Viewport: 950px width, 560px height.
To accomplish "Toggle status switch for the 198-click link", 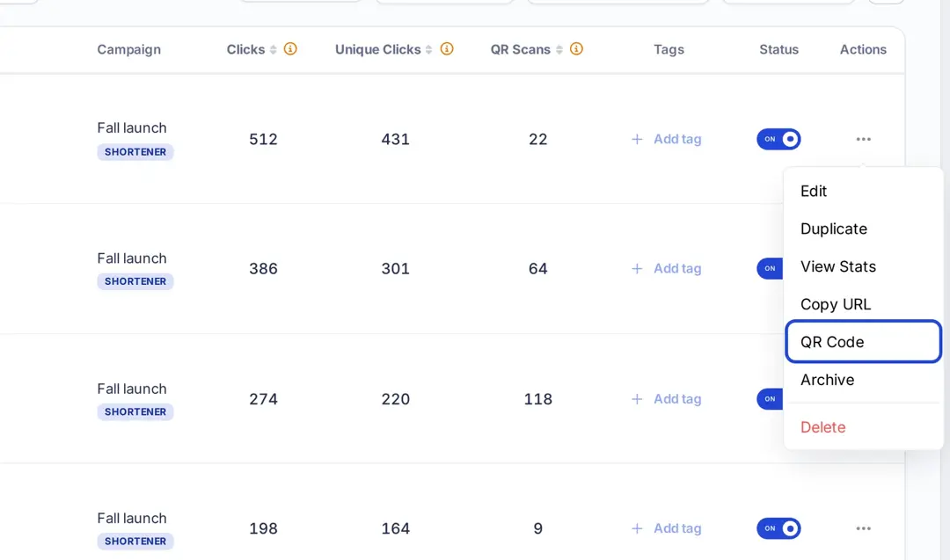I will pos(778,528).
